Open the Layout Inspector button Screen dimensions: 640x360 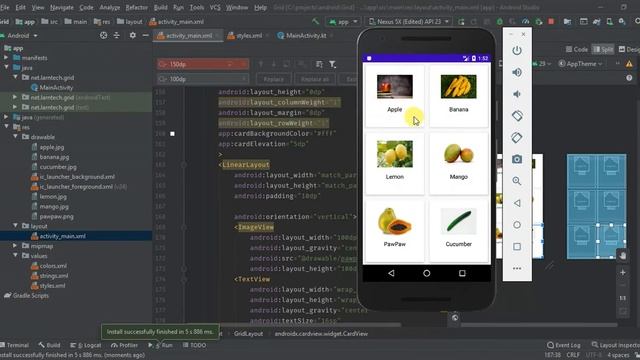(616, 345)
